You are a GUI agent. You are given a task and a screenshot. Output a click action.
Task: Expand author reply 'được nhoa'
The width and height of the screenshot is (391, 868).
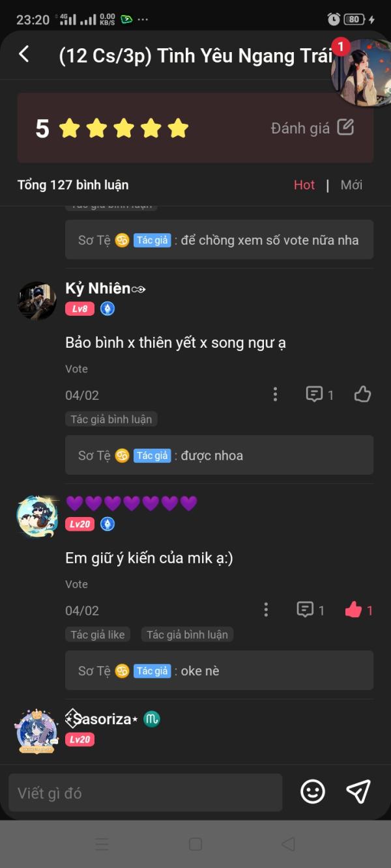click(x=219, y=455)
